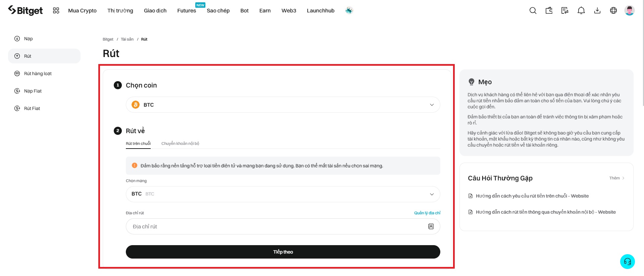This screenshot has width=644, height=276.
Task: Open the Thị trường menu
Action: point(120,10)
